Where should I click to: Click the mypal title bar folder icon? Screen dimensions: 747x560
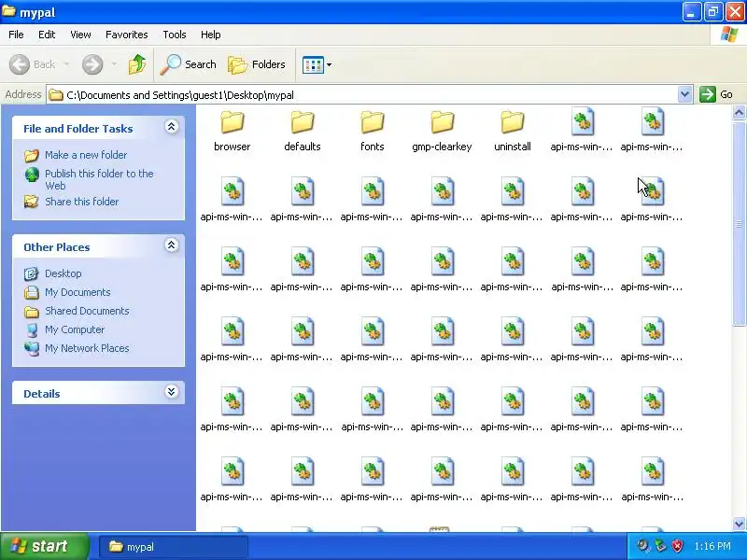click(x=9, y=11)
